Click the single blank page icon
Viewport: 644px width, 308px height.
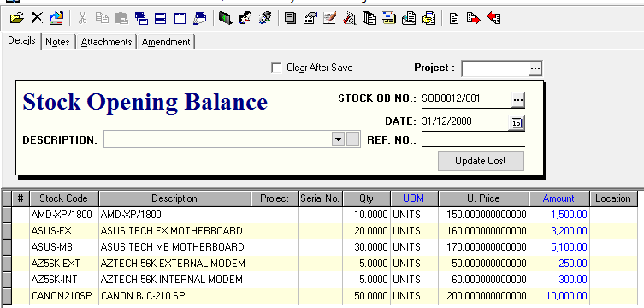[454, 18]
